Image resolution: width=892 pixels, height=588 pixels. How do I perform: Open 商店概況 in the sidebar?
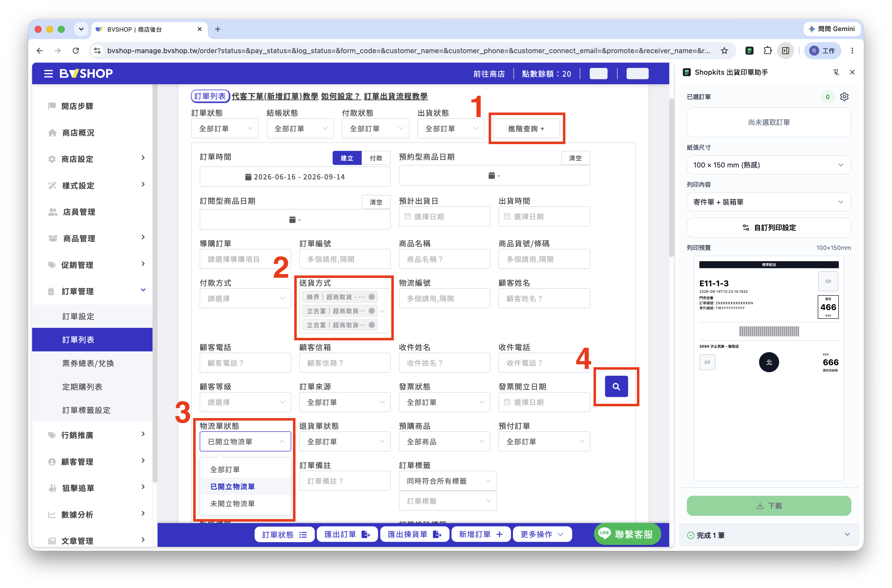[78, 133]
